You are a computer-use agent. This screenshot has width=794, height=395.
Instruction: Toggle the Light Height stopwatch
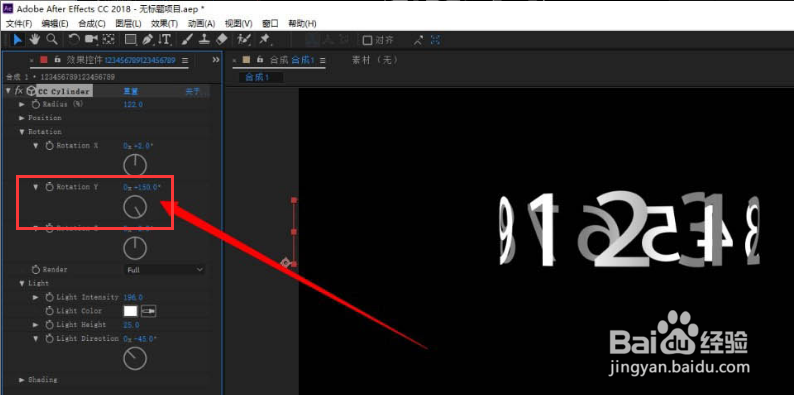tap(49, 325)
